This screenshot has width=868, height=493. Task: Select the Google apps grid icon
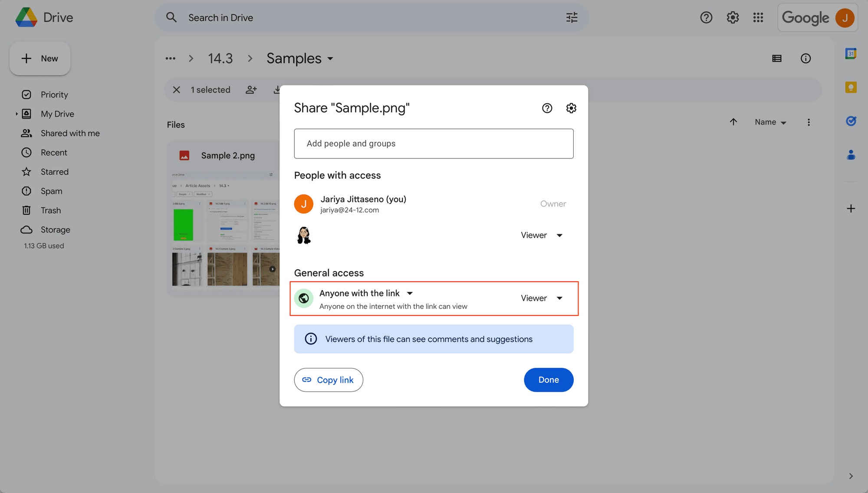(758, 17)
